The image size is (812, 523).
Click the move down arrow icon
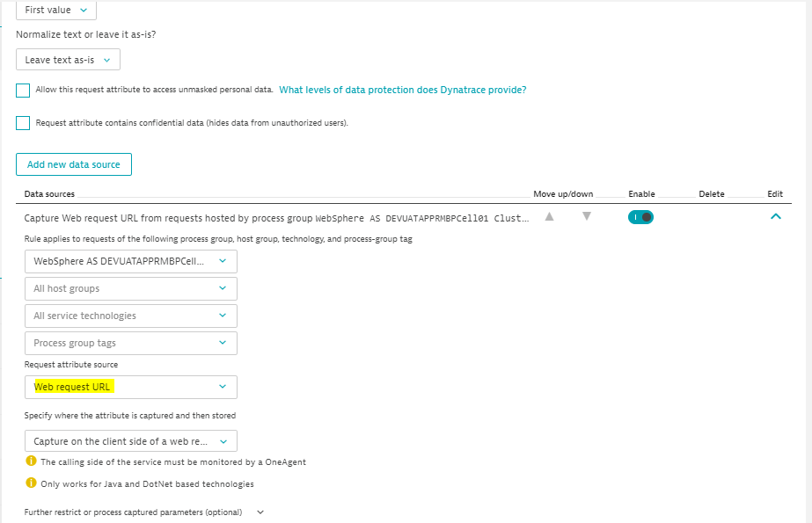tap(587, 216)
